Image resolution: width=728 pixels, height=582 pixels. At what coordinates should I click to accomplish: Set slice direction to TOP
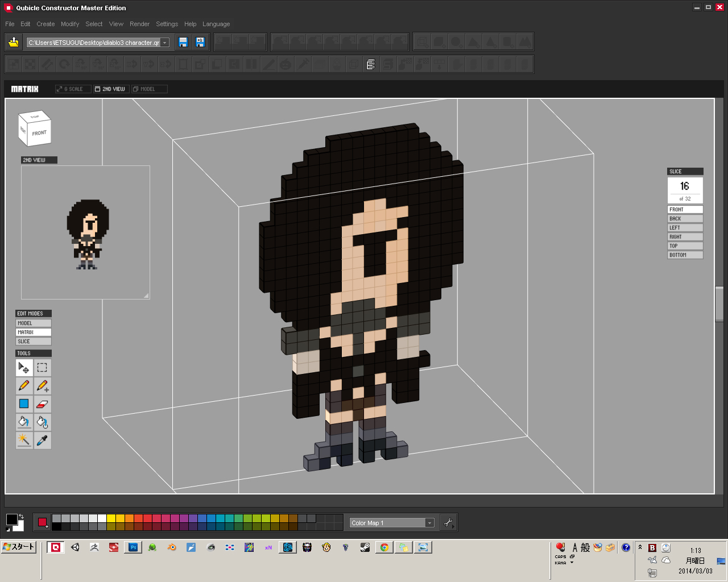685,246
